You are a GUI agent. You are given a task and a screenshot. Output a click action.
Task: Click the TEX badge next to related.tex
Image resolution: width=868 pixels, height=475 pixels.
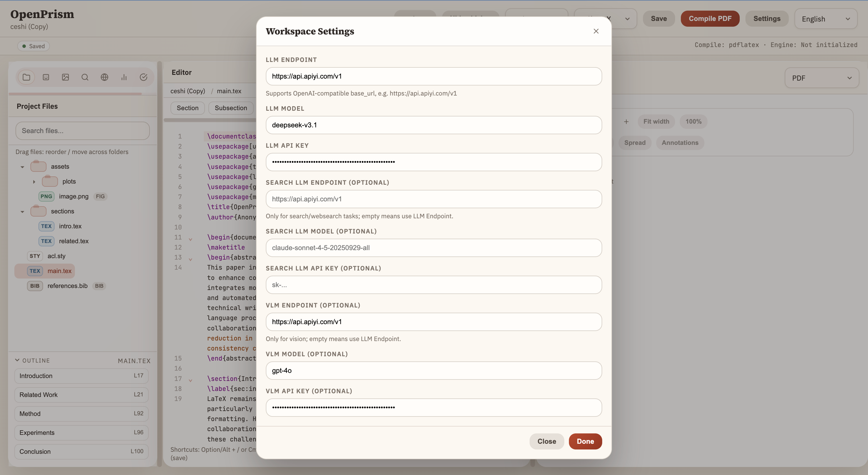46,241
